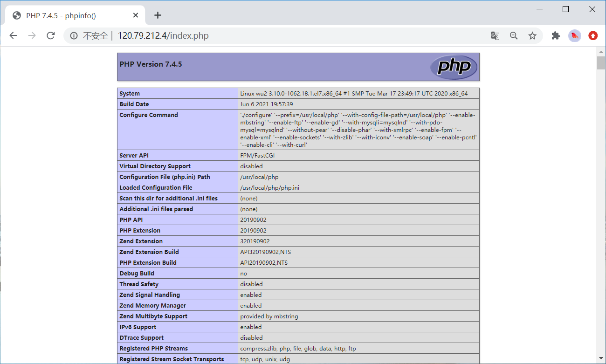Bookmark this page with star icon
The image size is (606, 364).
tap(532, 35)
